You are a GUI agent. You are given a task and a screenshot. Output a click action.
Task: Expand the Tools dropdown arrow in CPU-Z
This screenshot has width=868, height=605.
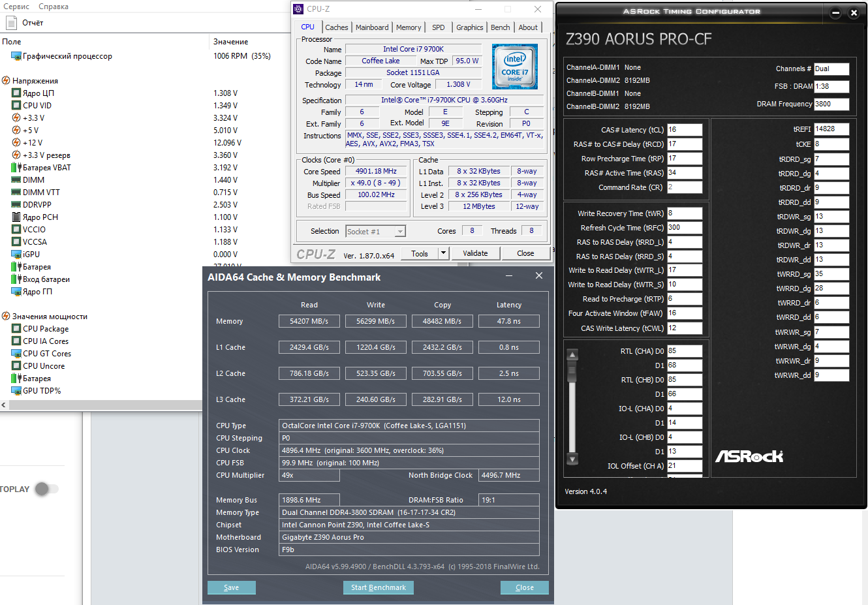443,253
